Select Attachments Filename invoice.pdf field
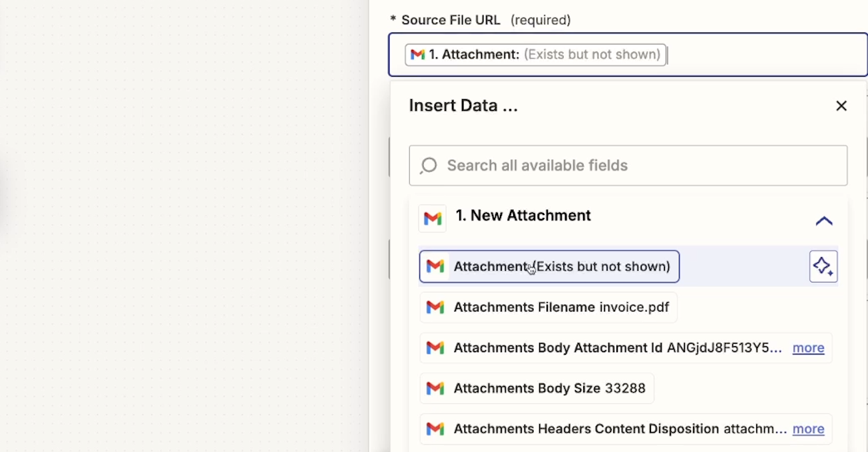The height and width of the screenshot is (452, 868). [548, 307]
